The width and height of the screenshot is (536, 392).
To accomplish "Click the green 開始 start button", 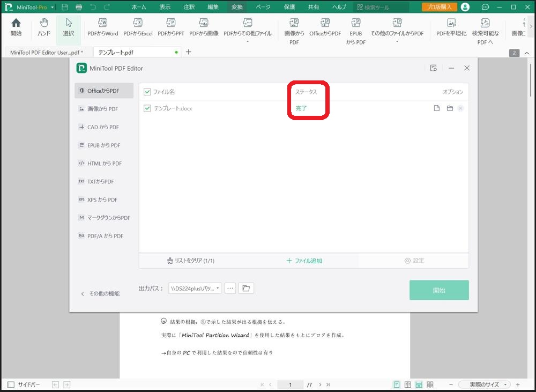I will 439,290.
